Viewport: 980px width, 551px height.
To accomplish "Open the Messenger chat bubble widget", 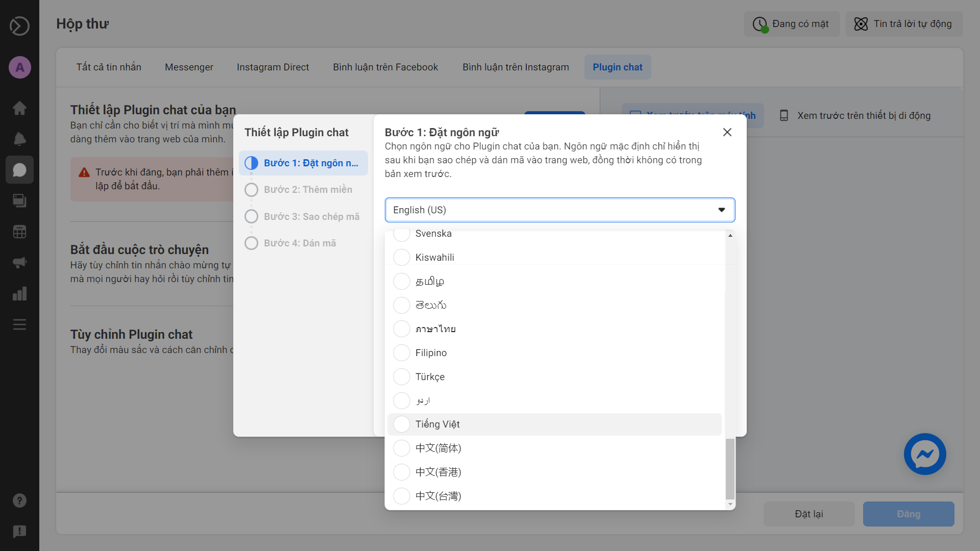I will [924, 454].
